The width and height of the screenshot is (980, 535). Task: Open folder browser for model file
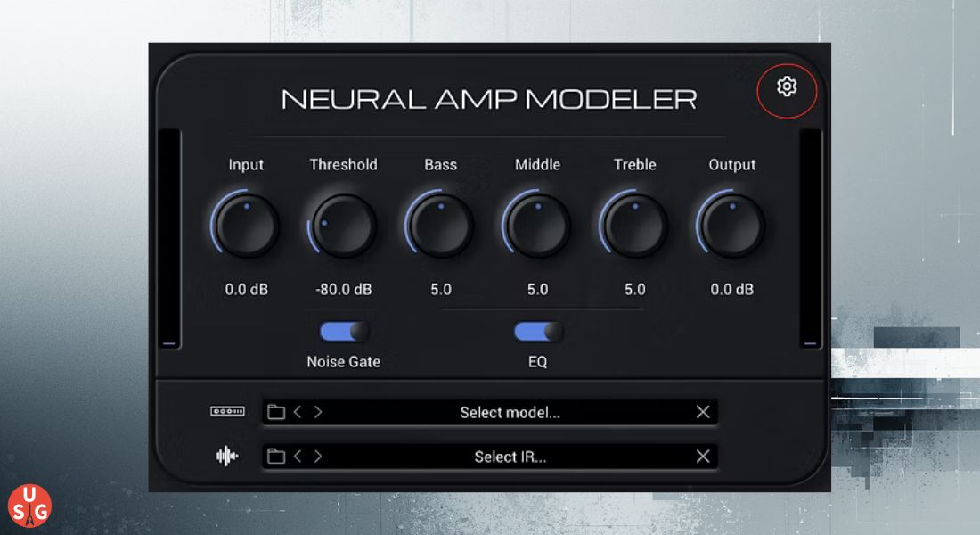click(275, 412)
